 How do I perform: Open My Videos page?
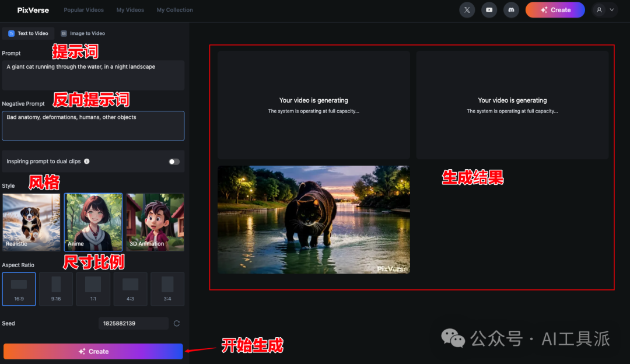coord(130,10)
